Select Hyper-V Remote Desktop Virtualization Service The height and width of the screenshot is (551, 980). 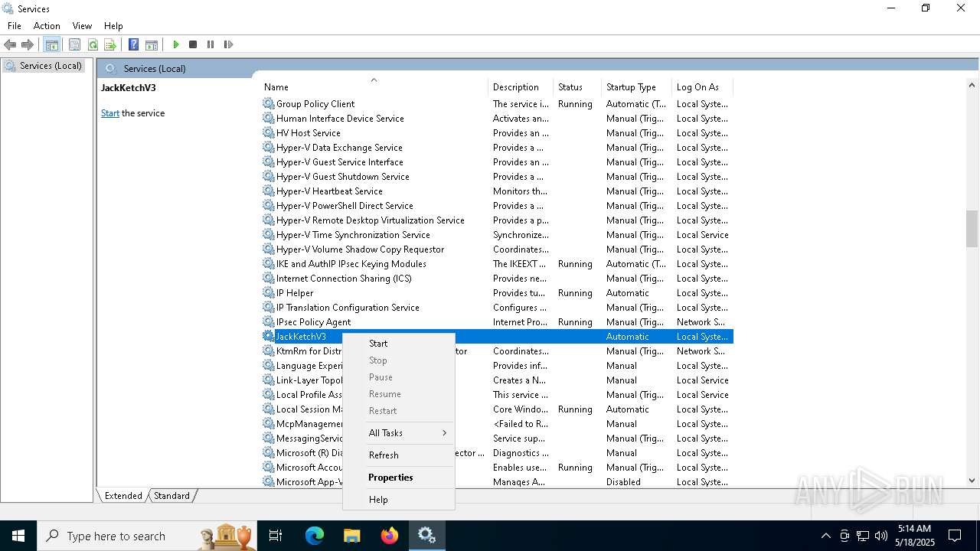coord(497,220)
